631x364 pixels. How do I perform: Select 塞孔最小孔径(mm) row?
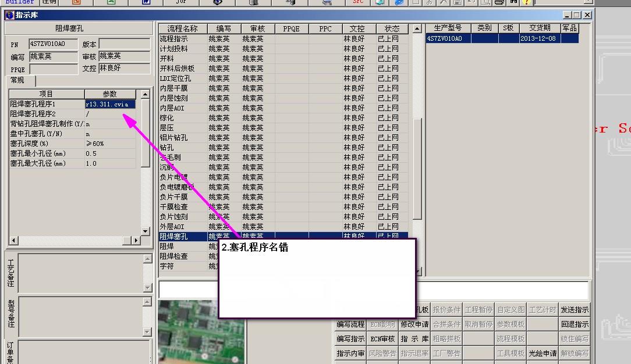[x=72, y=154]
